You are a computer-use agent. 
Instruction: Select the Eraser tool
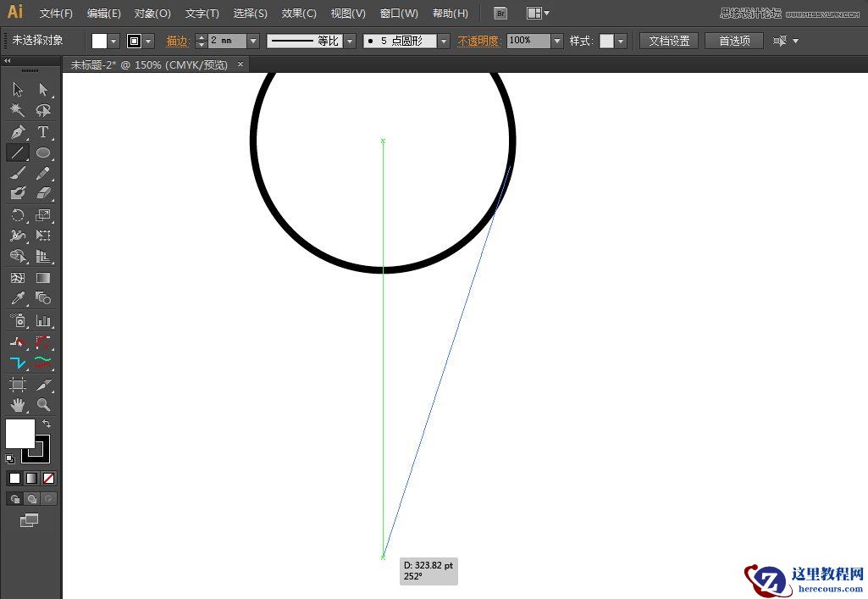pos(44,193)
